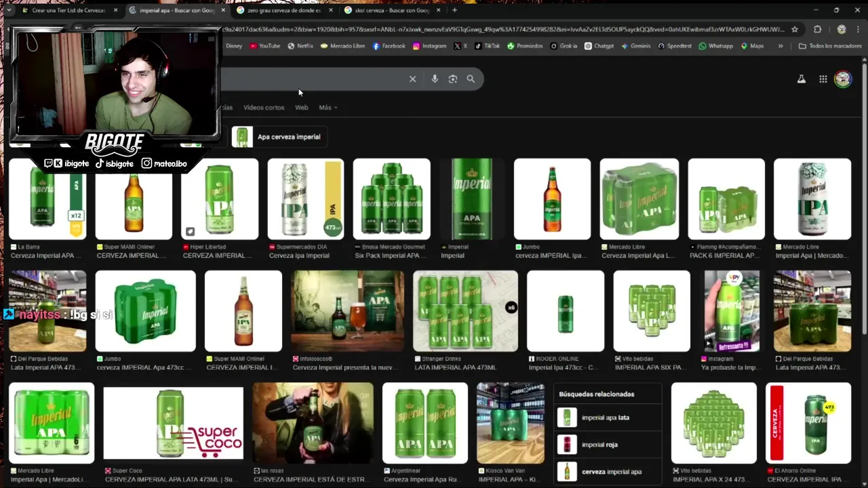Open the Brosa Mercado Gourmet six pack image

click(x=391, y=199)
